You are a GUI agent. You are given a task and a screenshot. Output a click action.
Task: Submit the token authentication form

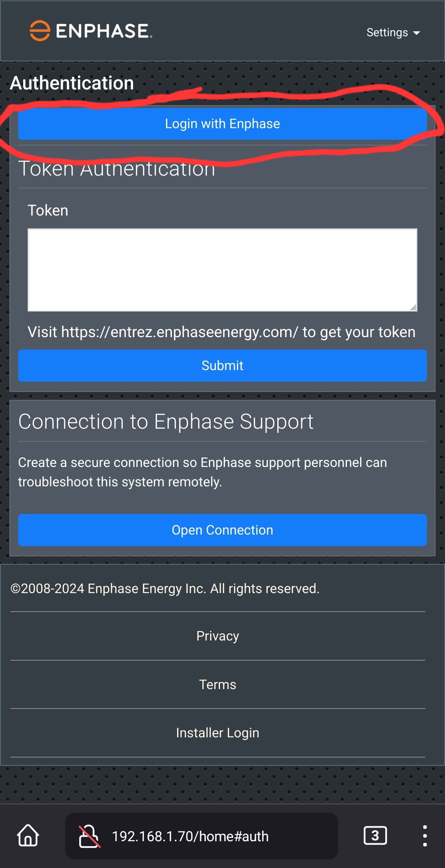[x=222, y=366]
